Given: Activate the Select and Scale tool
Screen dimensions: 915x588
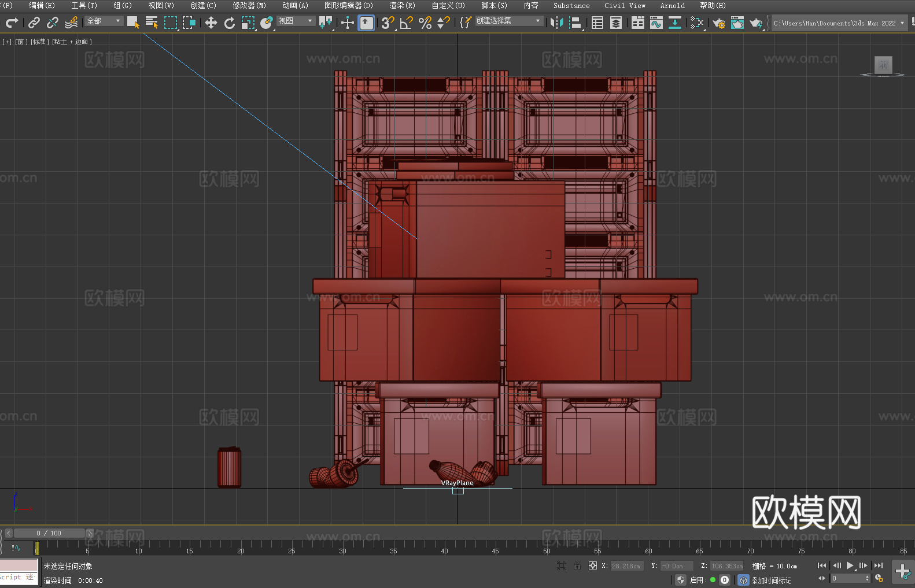Looking at the screenshot, I should coord(248,23).
